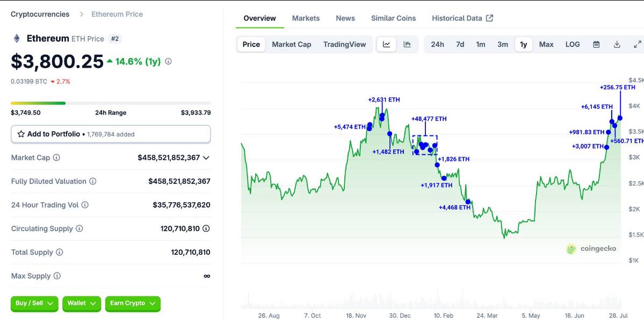
Task: Open the Earn Crypto dropdown
Action: coord(133,303)
